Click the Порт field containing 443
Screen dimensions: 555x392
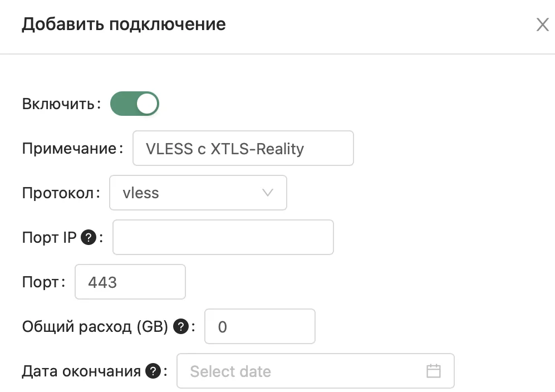[x=130, y=282]
